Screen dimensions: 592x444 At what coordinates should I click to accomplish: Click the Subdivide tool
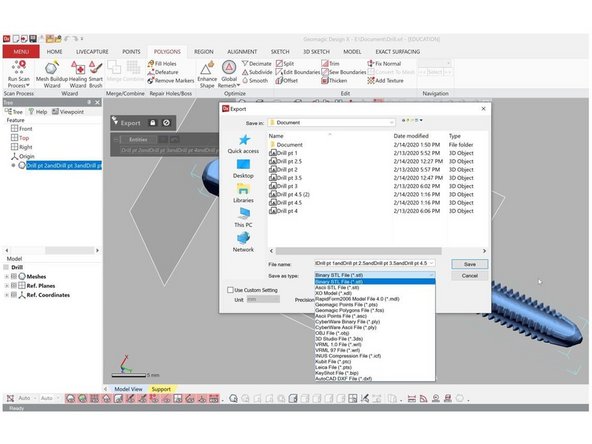pos(257,72)
